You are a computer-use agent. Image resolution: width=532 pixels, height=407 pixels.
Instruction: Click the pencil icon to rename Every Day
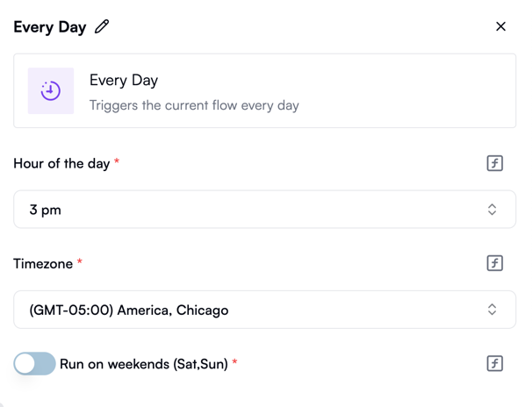click(x=102, y=26)
